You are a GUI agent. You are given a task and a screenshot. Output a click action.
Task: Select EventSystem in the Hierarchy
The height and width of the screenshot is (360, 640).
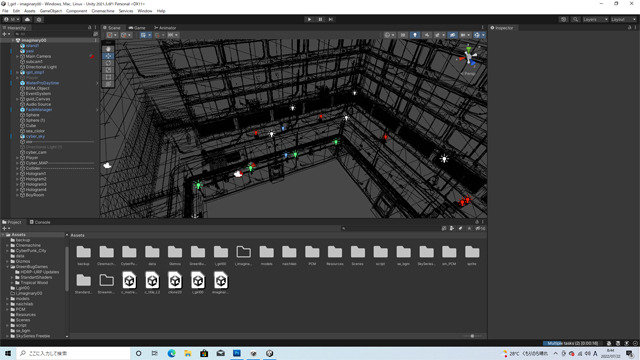click(38, 93)
